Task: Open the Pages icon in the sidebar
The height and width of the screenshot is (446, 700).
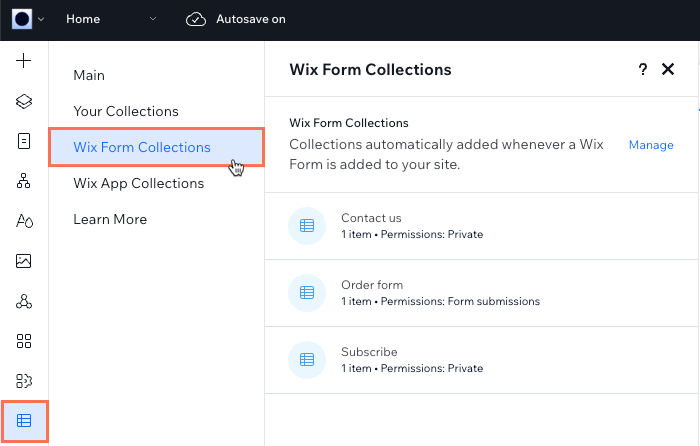Action: pyautogui.click(x=24, y=141)
